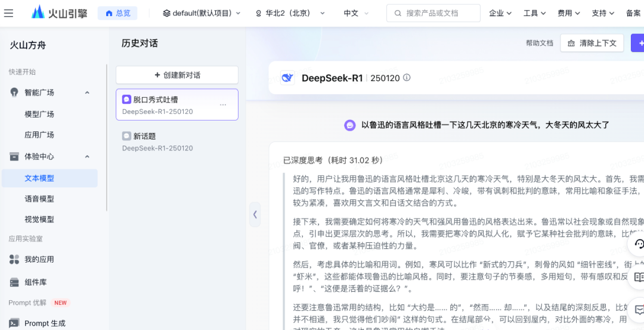The image size is (644, 330).
Task: Open the 工具 top menu
Action: 534,13
